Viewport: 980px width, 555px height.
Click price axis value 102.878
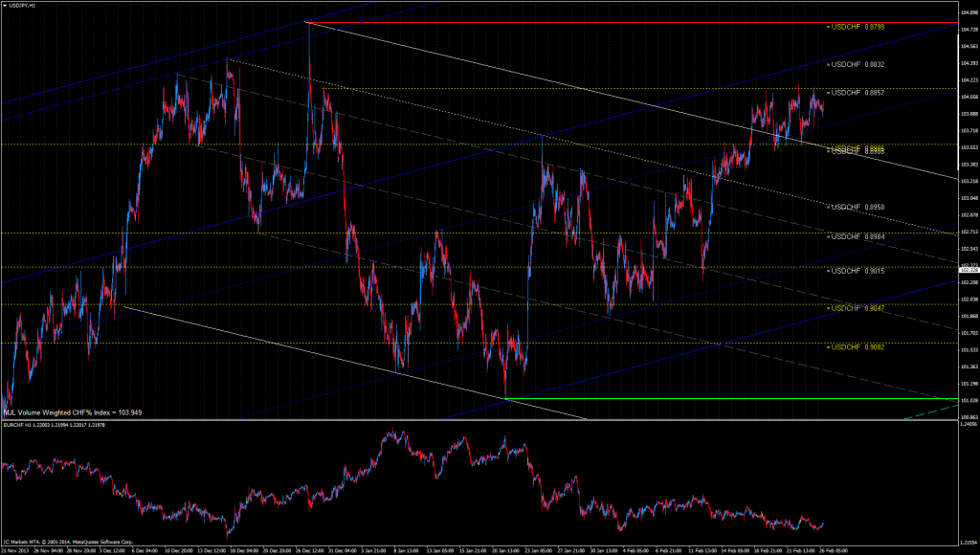click(969, 215)
